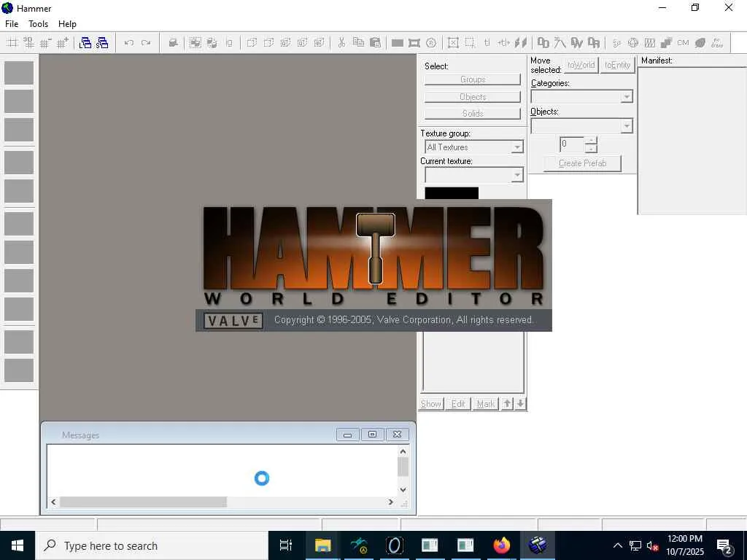Click the move-up arrow button beside Mark
Viewport: 747px width, 560px height.
coord(507,404)
